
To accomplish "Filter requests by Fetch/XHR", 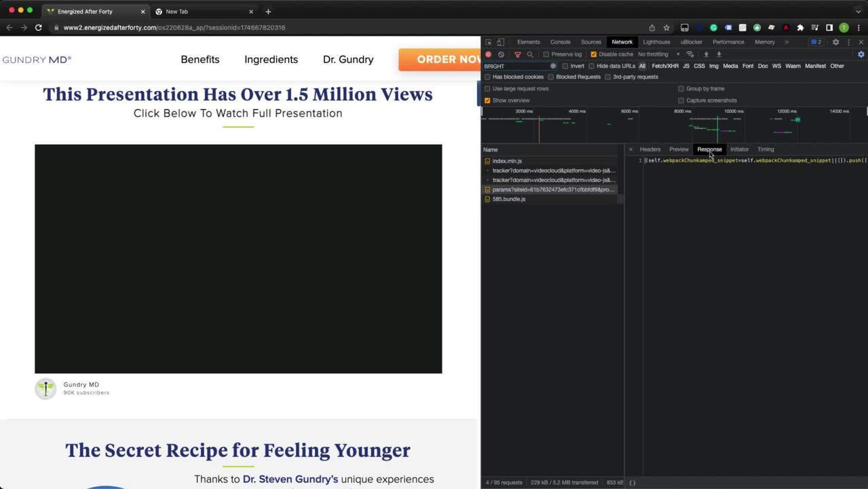I will (x=665, y=66).
